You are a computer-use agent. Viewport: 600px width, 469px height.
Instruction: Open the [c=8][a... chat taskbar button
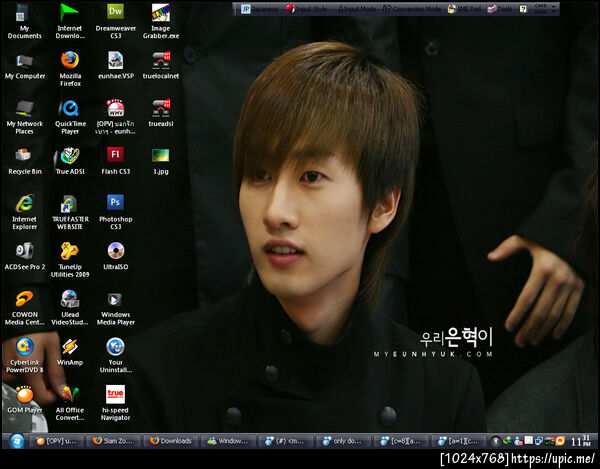(x=401, y=441)
